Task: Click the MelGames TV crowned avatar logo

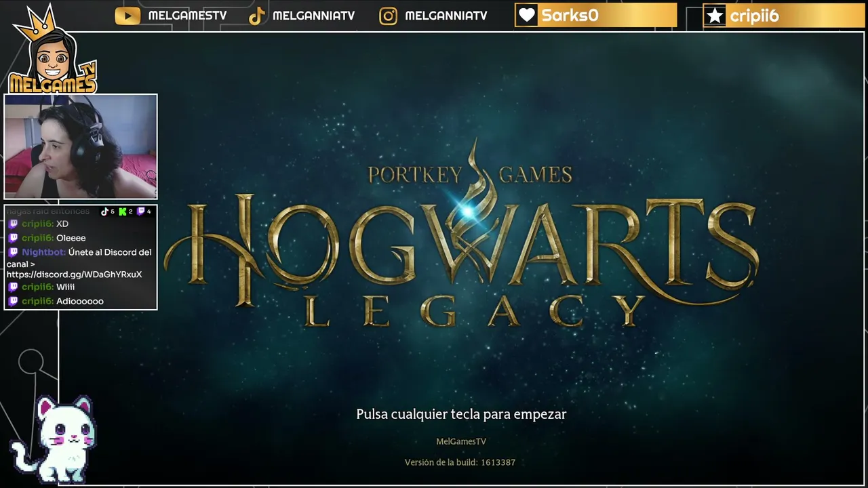Action: (x=53, y=49)
